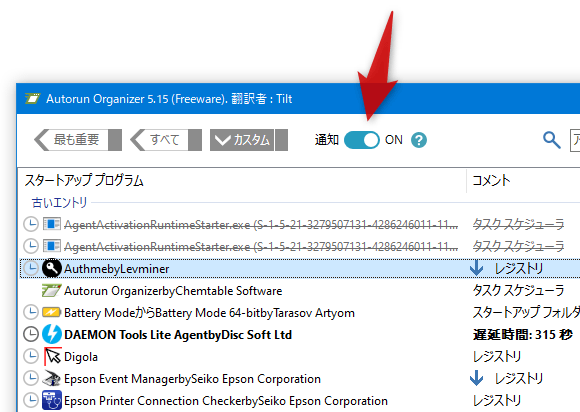Click the DAEMON Tools lightning icon

51,334
